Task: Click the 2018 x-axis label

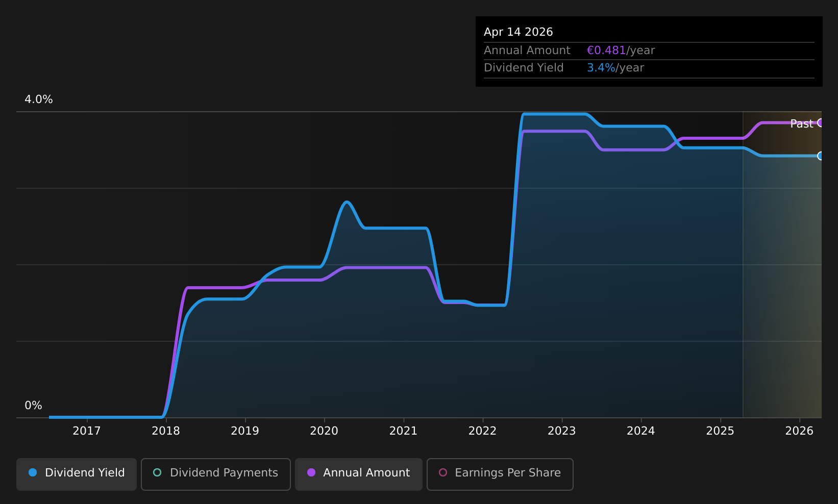Action: click(166, 431)
